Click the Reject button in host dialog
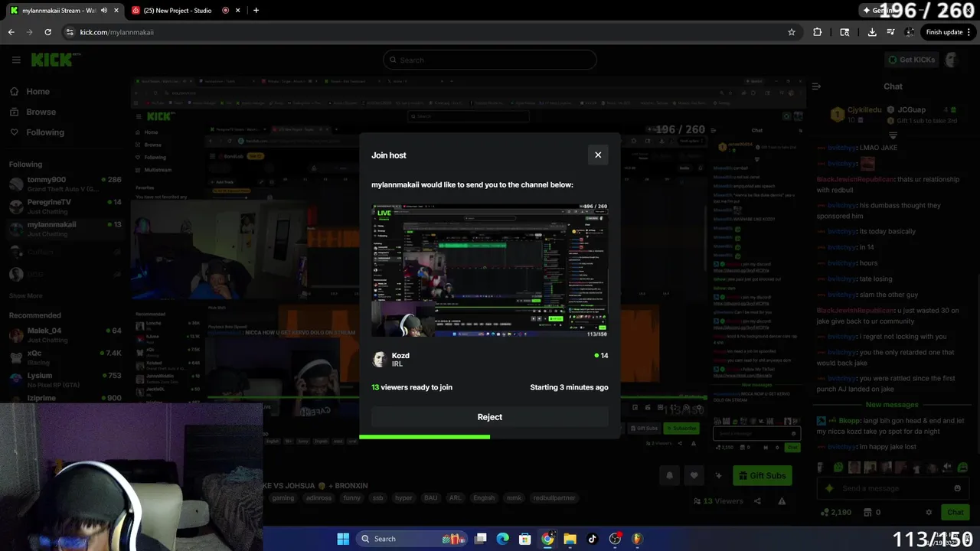The height and width of the screenshot is (551, 980). [490, 417]
